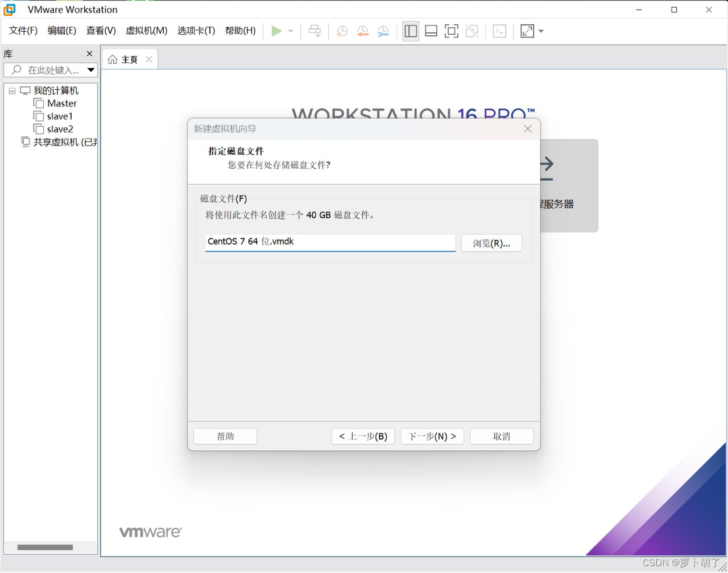Click the slave2 VM icon in tree
This screenshot has height=573, width=728.
pyautogui.click(x=39, y=129)
